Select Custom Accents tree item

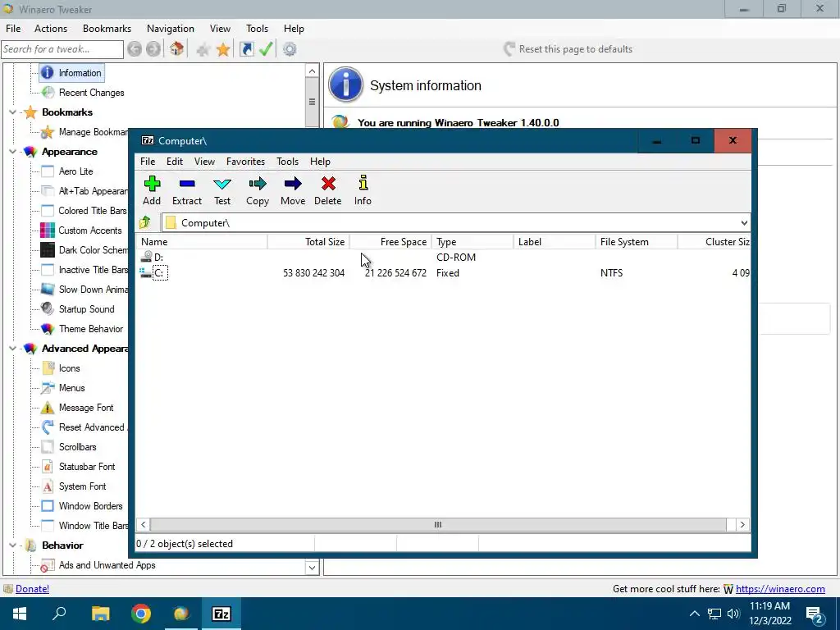coord(90,231)
